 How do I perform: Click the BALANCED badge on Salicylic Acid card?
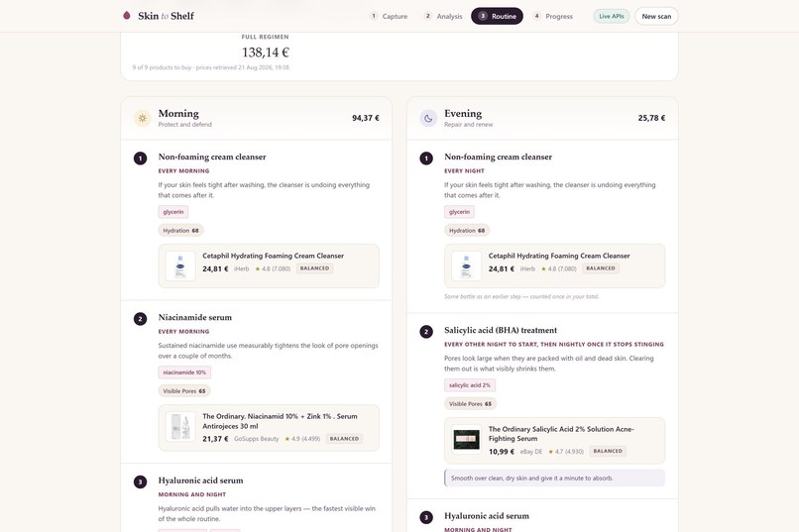click(x=608, y=451)
